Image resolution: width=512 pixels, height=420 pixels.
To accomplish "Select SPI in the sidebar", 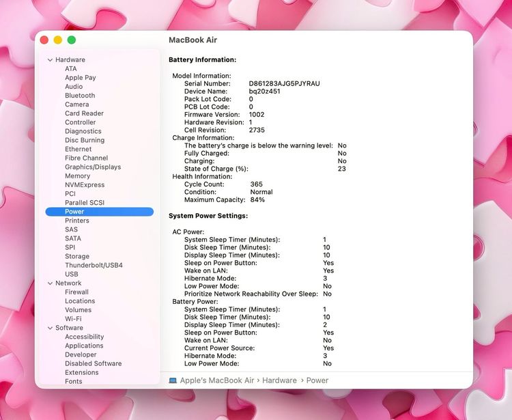I will pyautogui.click(x=70, y=247).
